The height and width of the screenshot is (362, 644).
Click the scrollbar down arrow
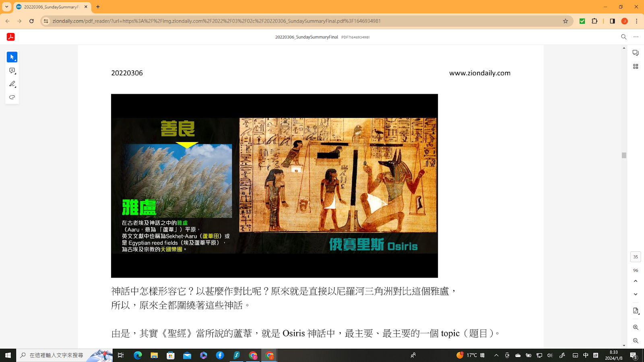[x=624, y=346]
